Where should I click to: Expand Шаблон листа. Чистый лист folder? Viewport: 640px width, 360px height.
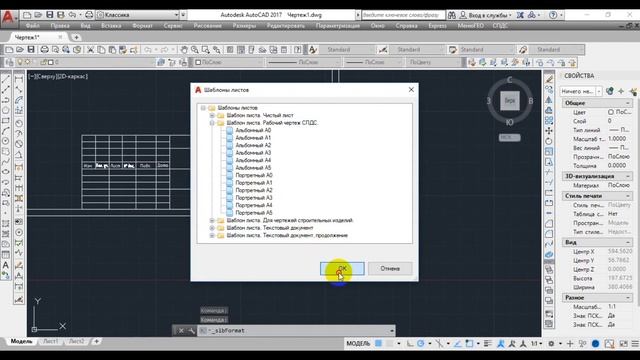[212, 116]
